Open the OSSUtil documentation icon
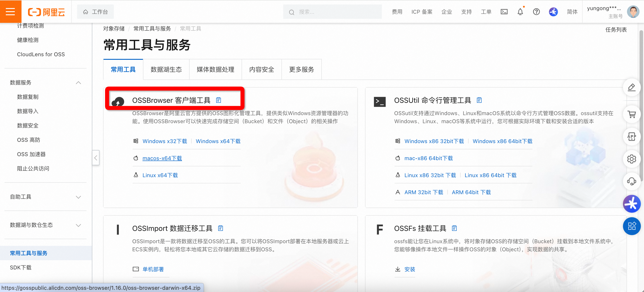The width and height of the screenshot is (644, 292). coord(479,100)
